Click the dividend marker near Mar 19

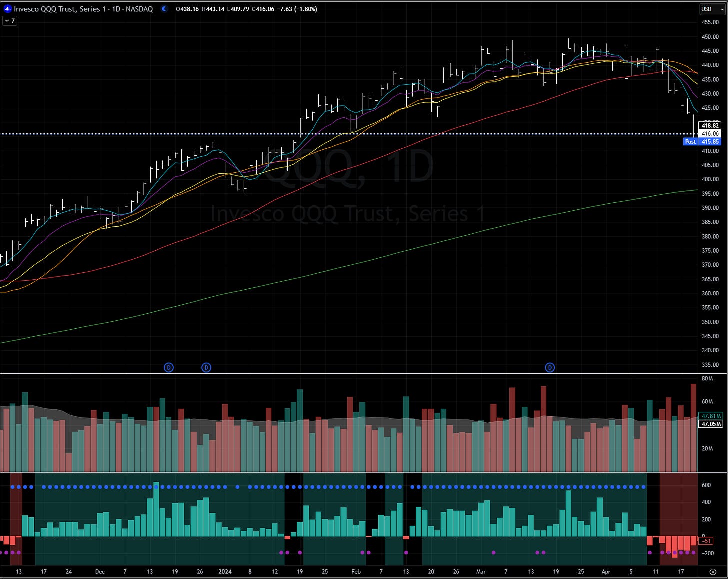click(550, 368)
